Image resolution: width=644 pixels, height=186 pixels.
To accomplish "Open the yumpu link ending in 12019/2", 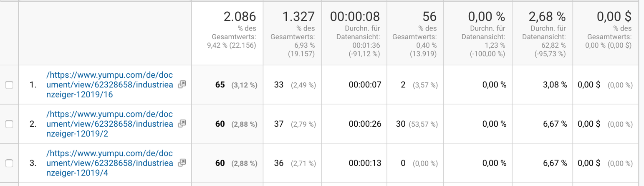I will (x=110, y=124).
